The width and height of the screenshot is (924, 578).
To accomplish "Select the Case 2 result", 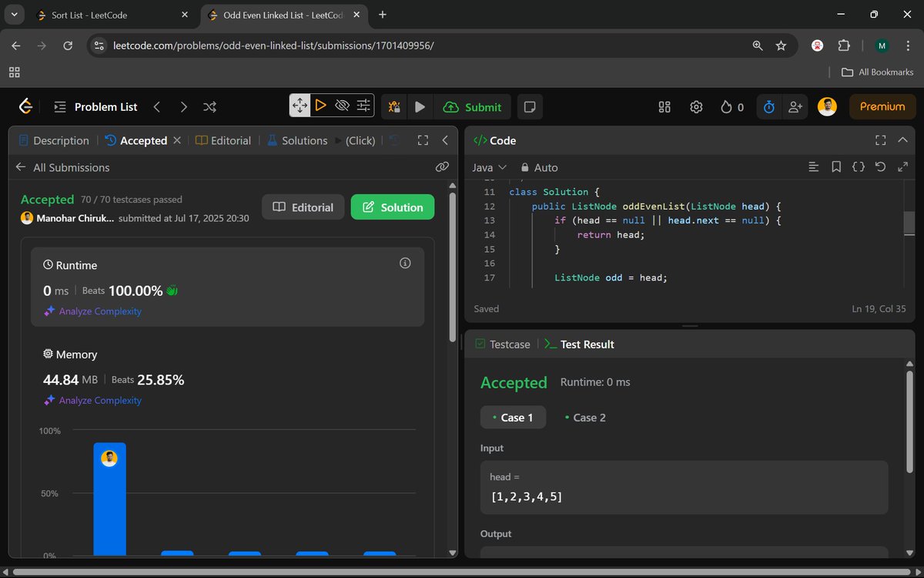I will [x=585, y=418].
